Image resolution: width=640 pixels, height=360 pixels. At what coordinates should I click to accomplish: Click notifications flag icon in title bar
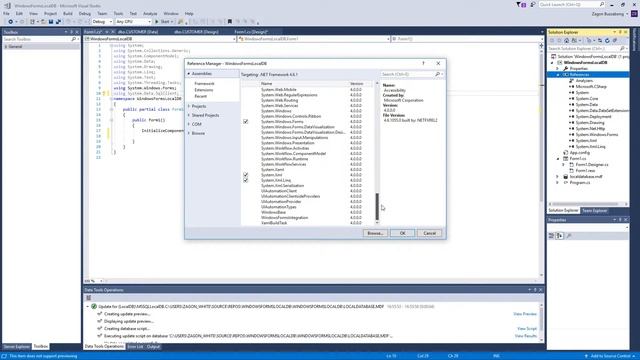518,4
